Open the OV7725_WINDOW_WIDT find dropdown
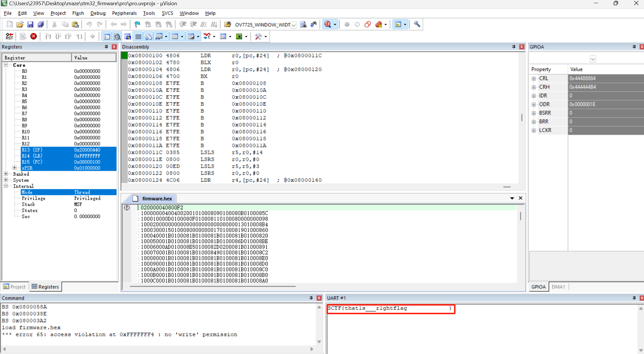This screenshot has width=644, height=354. pos(294,25)
